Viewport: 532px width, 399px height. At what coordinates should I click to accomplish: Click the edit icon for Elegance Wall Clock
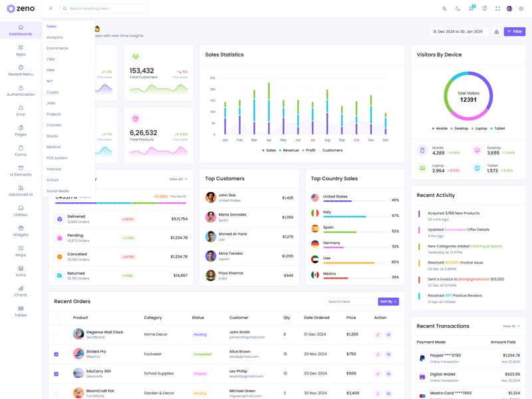(x=378, y=334)
